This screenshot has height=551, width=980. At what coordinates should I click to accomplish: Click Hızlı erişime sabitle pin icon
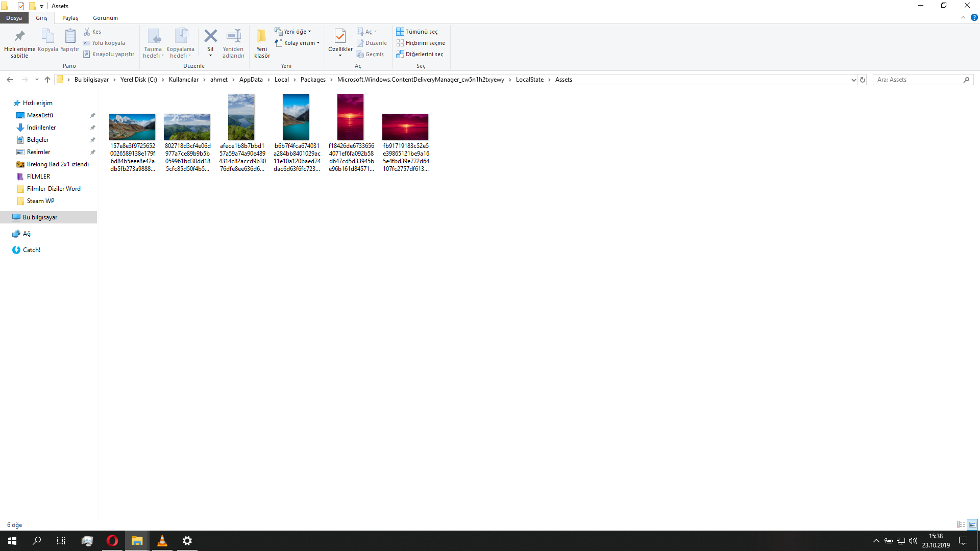click(x=19, y=37)
